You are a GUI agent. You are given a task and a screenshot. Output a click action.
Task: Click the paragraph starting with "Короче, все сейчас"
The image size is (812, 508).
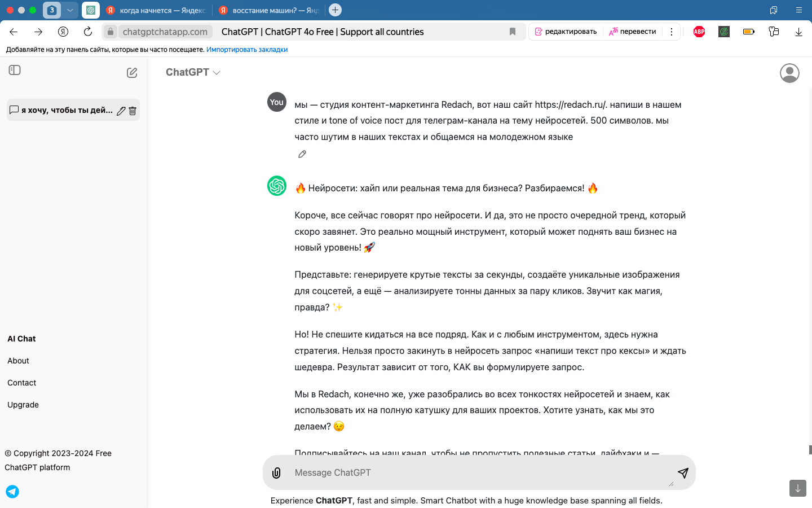click(x=490, y=231)
